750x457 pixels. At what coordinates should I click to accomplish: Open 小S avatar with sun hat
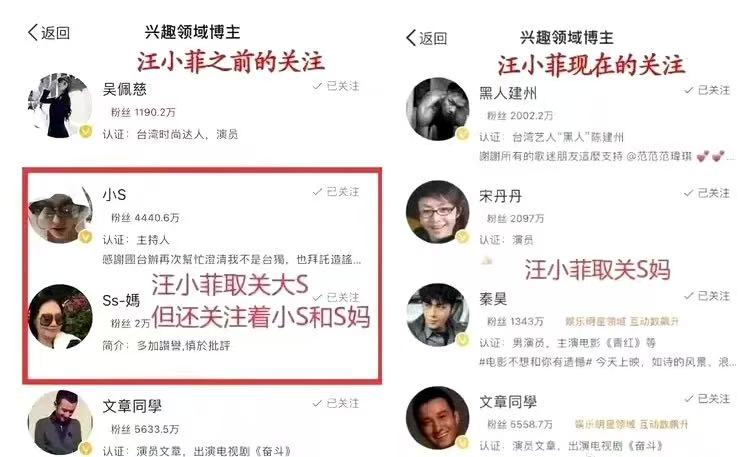coord(60,214)
